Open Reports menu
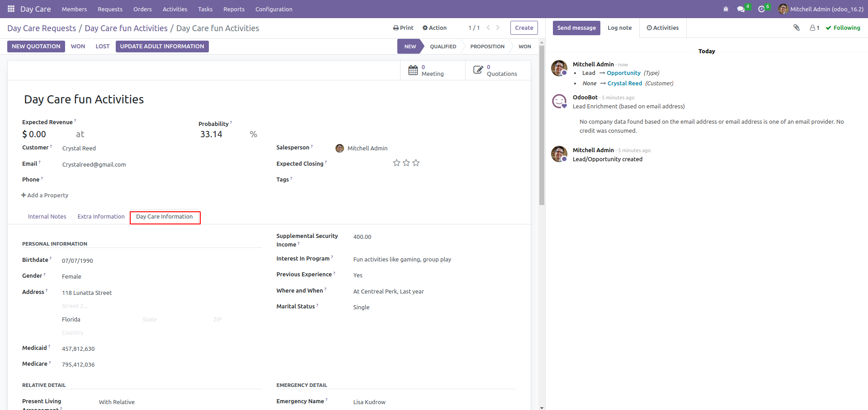The width and height of the screenshot is (868, 410). pos(234,9)
